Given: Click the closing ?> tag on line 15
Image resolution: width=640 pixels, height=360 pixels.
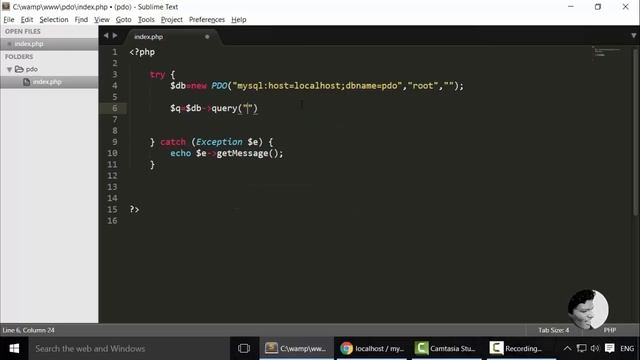Looking at the screenshot, I should click(x=134, y=209).
